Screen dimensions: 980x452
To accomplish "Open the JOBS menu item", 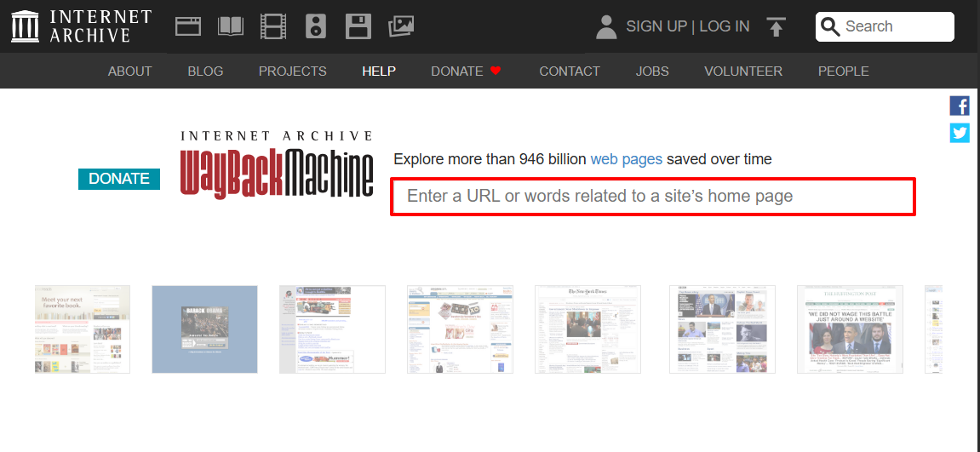I will tap(652, 72).
